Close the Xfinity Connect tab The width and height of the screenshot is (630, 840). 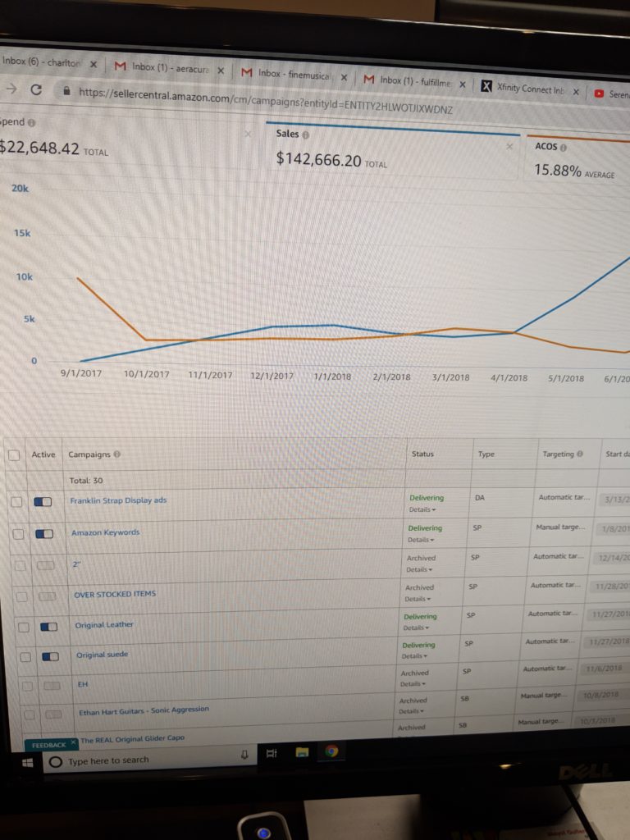576,92
